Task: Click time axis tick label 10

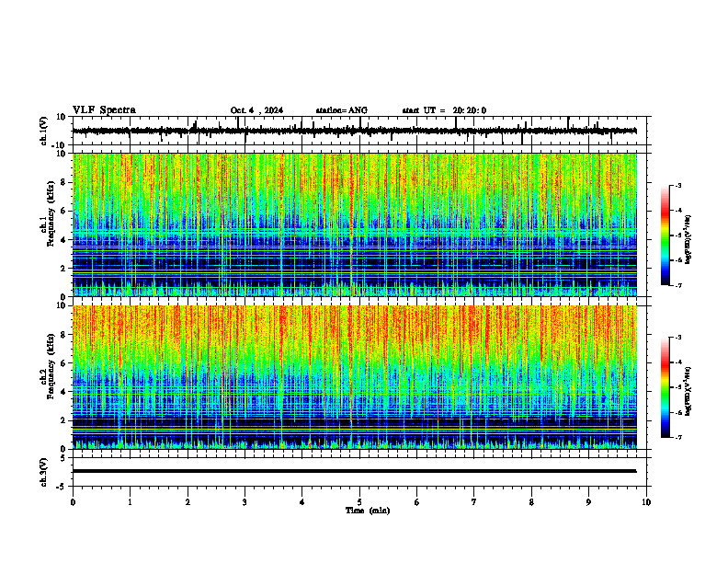Action: click(646, 502)
